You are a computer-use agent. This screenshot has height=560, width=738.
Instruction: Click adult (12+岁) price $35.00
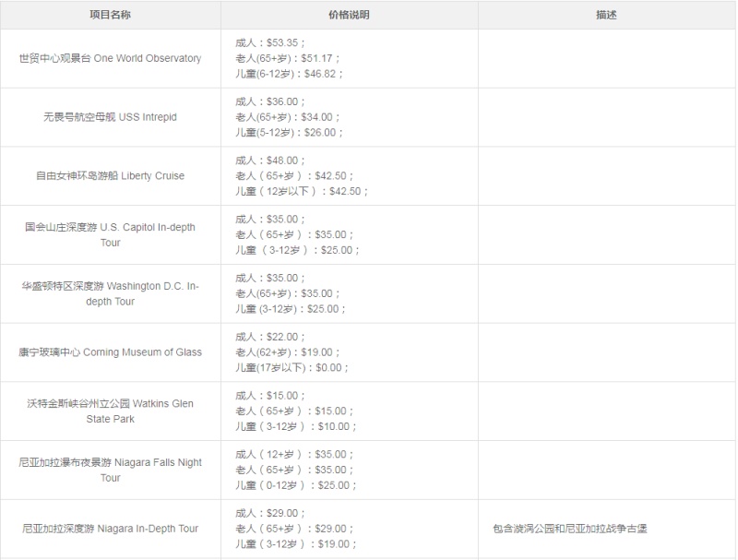pos(331,455)
